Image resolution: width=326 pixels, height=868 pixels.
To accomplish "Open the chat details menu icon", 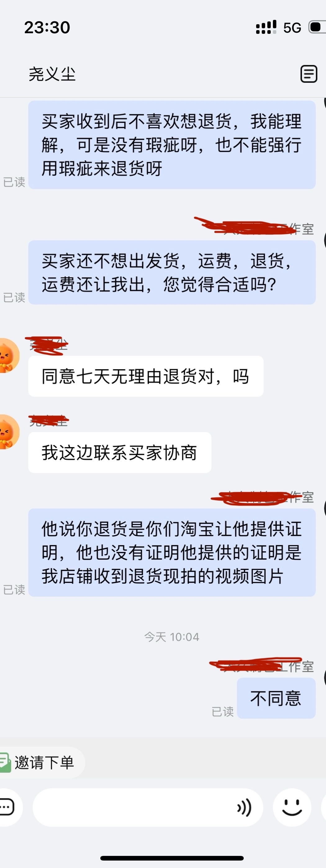I will (x=309, y=74).
